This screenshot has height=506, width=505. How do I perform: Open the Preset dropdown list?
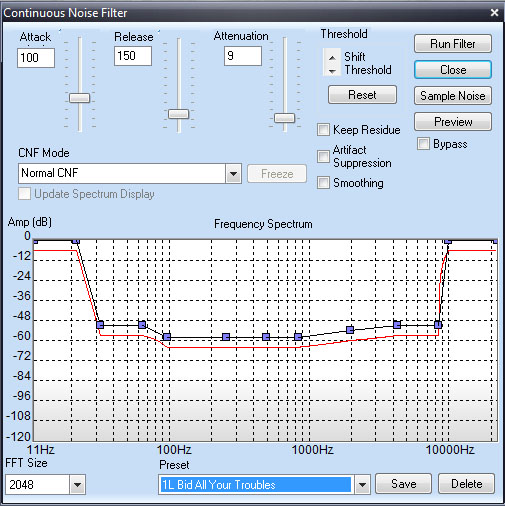click(363, 484)
